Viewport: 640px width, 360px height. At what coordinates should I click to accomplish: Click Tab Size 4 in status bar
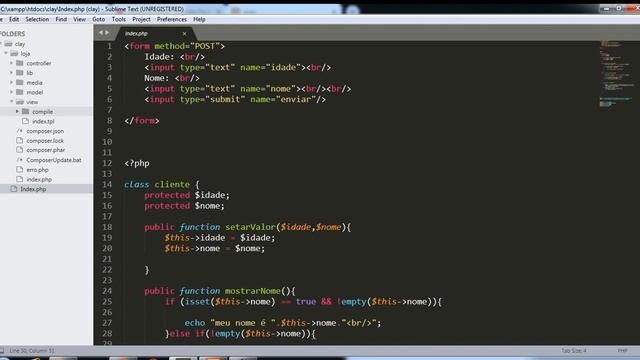573,351
